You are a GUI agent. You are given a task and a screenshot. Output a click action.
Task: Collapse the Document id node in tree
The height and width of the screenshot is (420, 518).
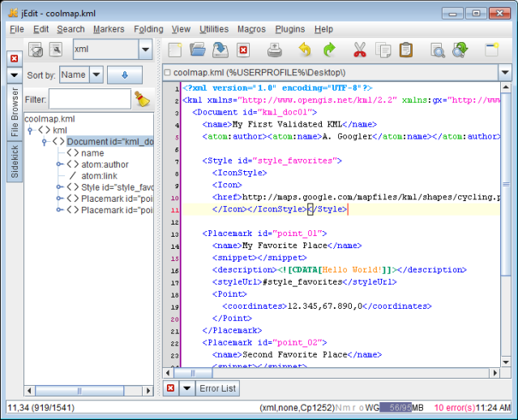pos(45,142)
